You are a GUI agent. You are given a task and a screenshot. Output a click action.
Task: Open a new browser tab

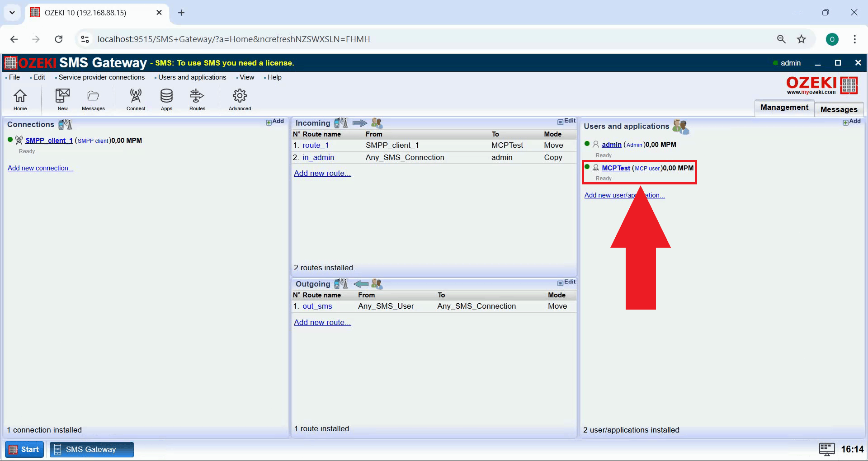click(x=181, y=13)
